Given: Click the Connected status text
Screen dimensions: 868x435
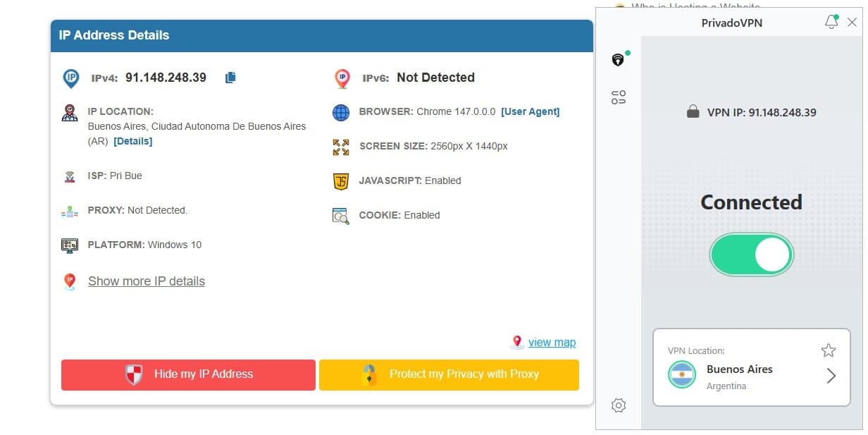Looking at the screenshot, I should pyautogui.click(x=751, y=202).
